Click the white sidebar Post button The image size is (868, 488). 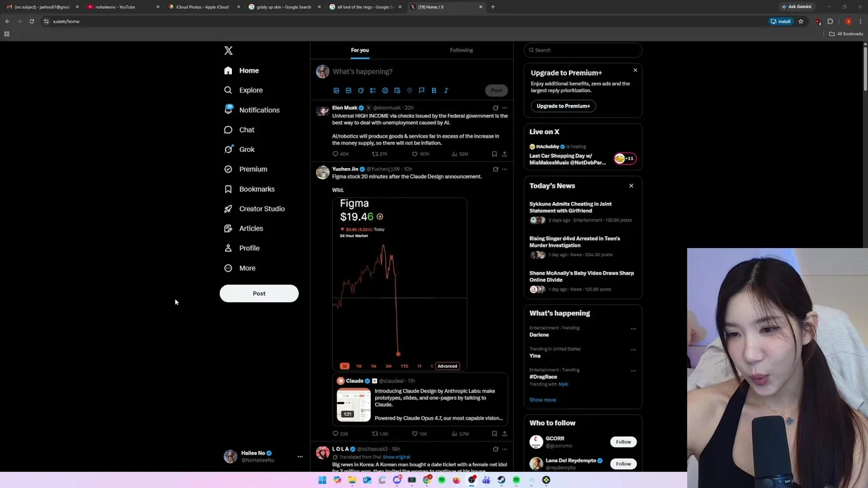259,293
